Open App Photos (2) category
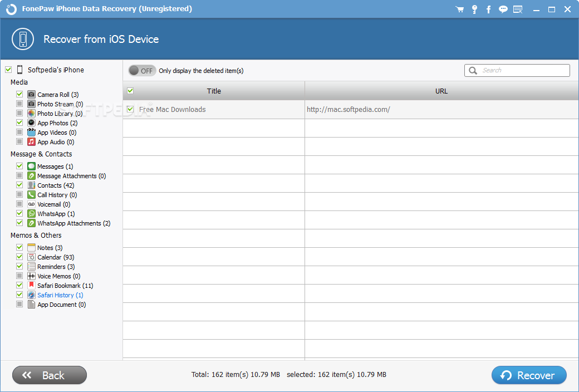Image resolution: width=579 pixels, height=392 pixels. coord(57,122)
